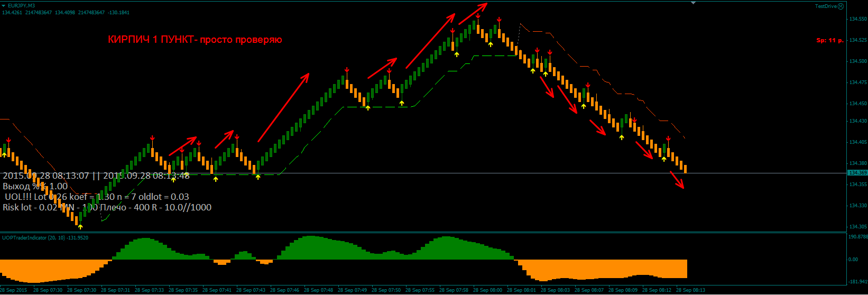Viewport: 868px width, 295px height.
Task: Click the '28 Sep 08:07' time axis label
Action: [589, 290]
